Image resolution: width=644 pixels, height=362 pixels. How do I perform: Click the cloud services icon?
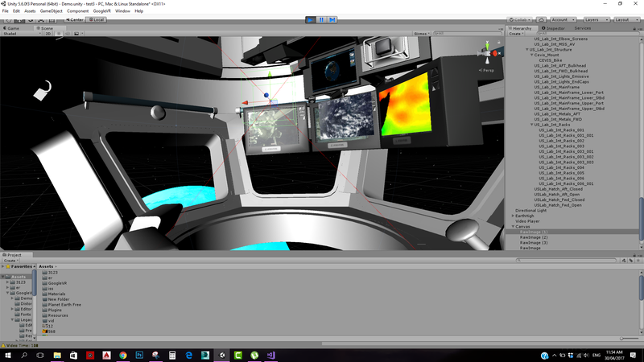(x=541, y=19)
